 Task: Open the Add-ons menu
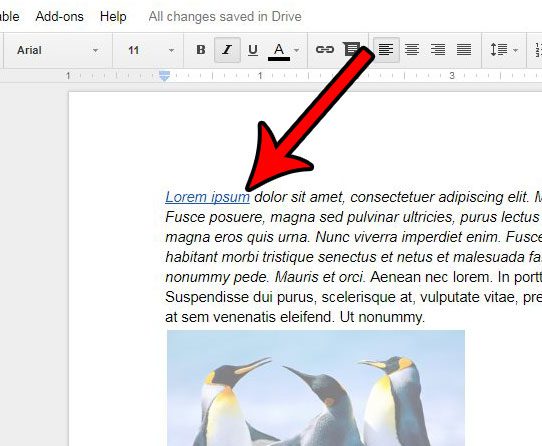click(59, 17)
